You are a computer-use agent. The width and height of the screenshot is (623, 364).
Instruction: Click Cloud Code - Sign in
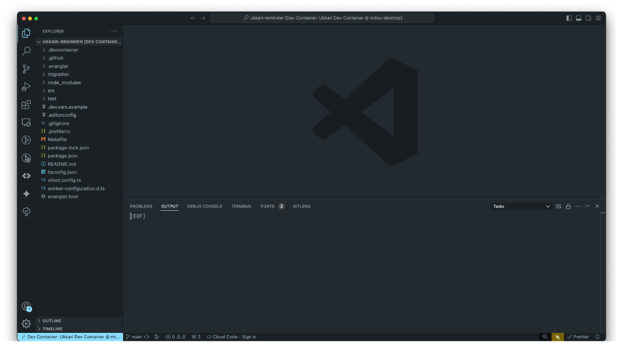pos(231,337)
